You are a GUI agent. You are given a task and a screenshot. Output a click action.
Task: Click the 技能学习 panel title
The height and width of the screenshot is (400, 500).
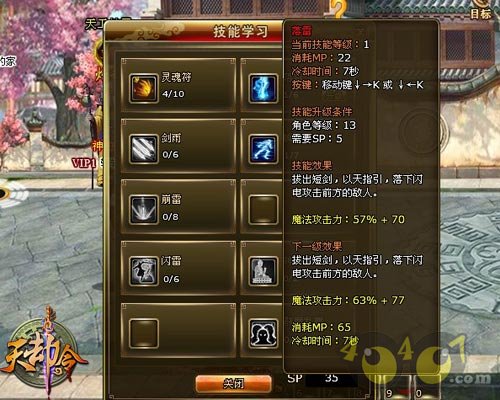tap(241, 32)
